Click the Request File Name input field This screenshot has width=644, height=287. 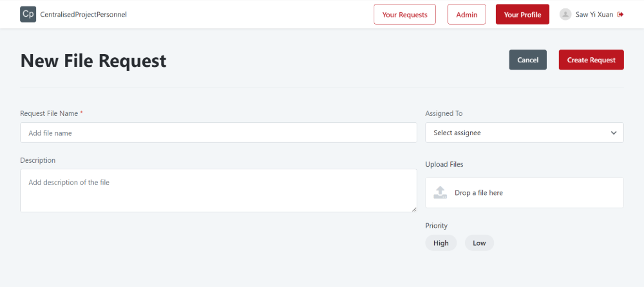tap(218, 133)
